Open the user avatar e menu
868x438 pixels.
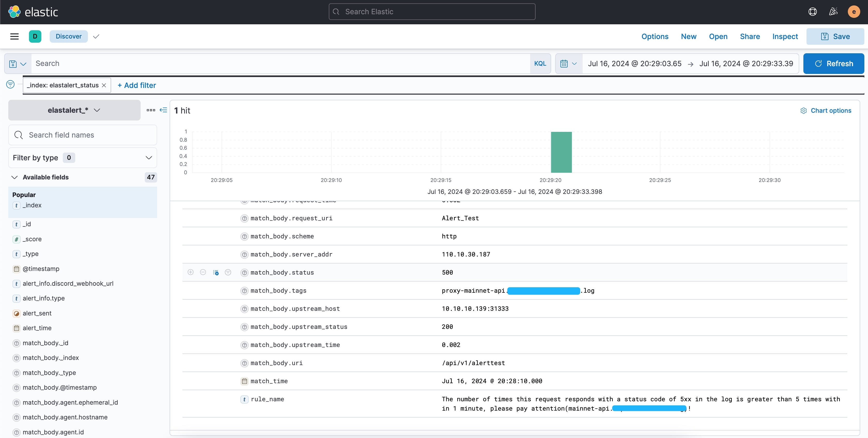[854, 12]
